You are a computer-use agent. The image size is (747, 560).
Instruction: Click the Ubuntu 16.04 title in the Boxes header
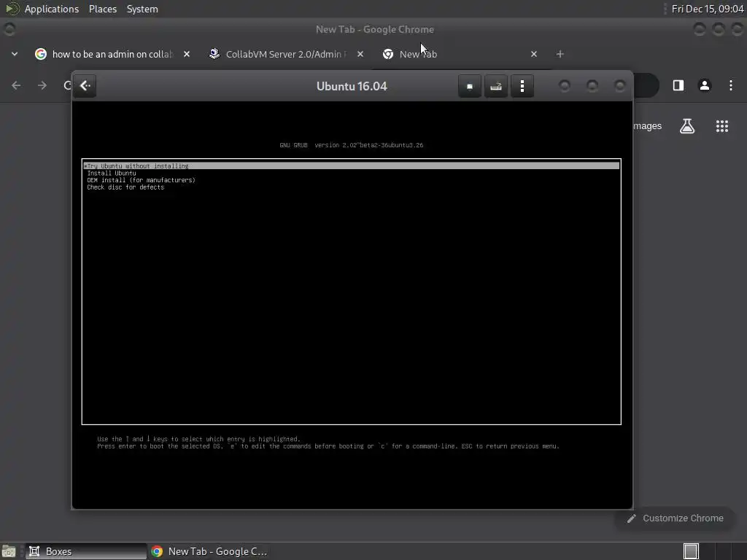pos(352,86)
